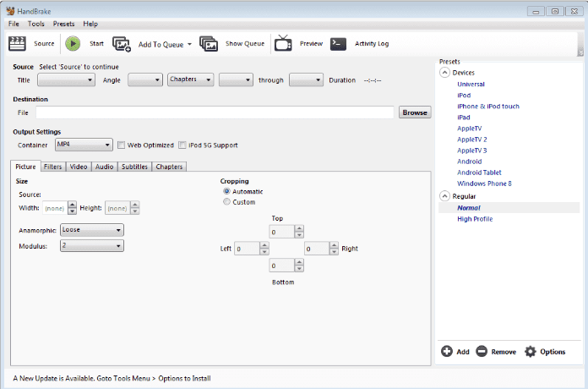Select the Universal preset

(x=471, y=84)
